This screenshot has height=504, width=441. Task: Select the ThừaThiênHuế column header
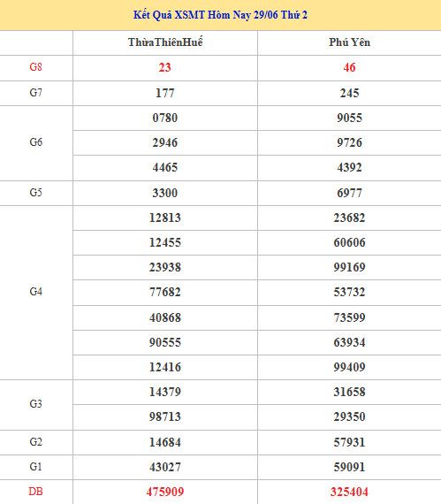click(165, 42)
